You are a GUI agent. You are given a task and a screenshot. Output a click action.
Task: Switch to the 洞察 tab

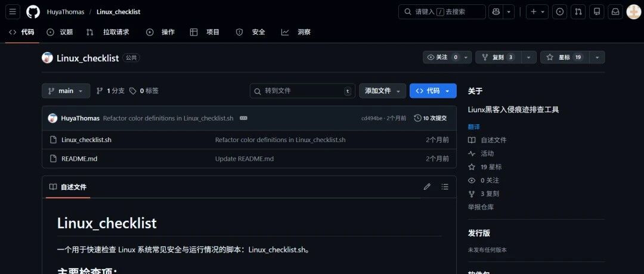point(296,32)
